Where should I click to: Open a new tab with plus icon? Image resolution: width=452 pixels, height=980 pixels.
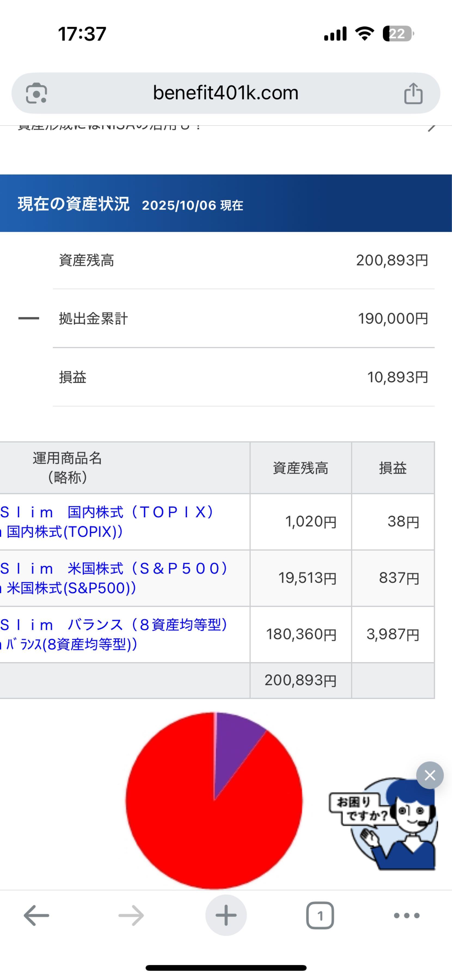(226, 915)
